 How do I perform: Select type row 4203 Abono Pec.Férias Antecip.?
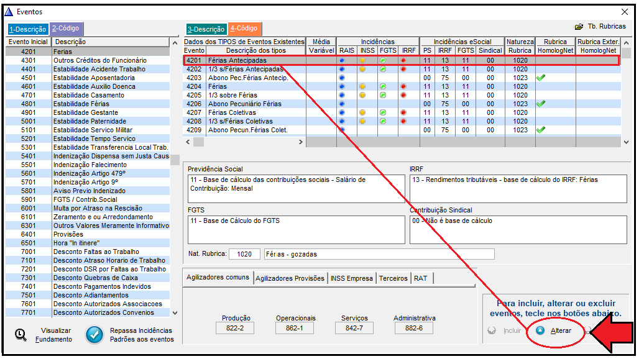pyautogui.click(x=402, y=78)
